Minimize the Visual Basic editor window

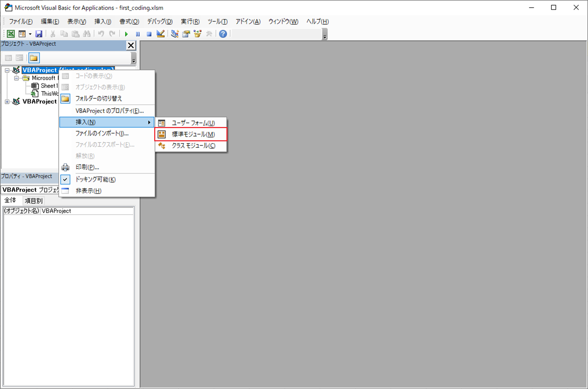[x=531, y=8]
